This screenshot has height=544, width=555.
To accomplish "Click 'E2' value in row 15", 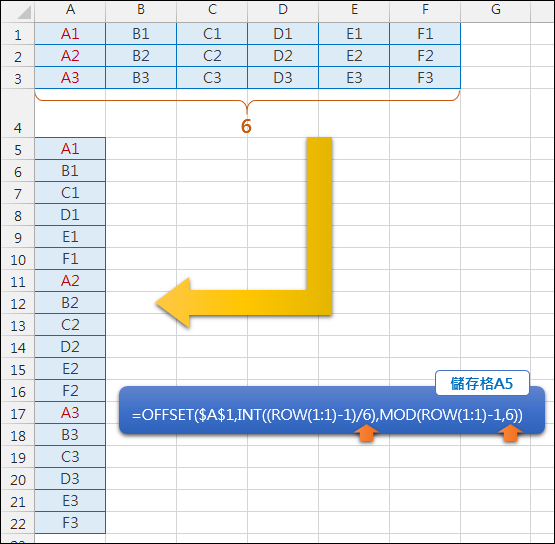I will coord(70,369).
